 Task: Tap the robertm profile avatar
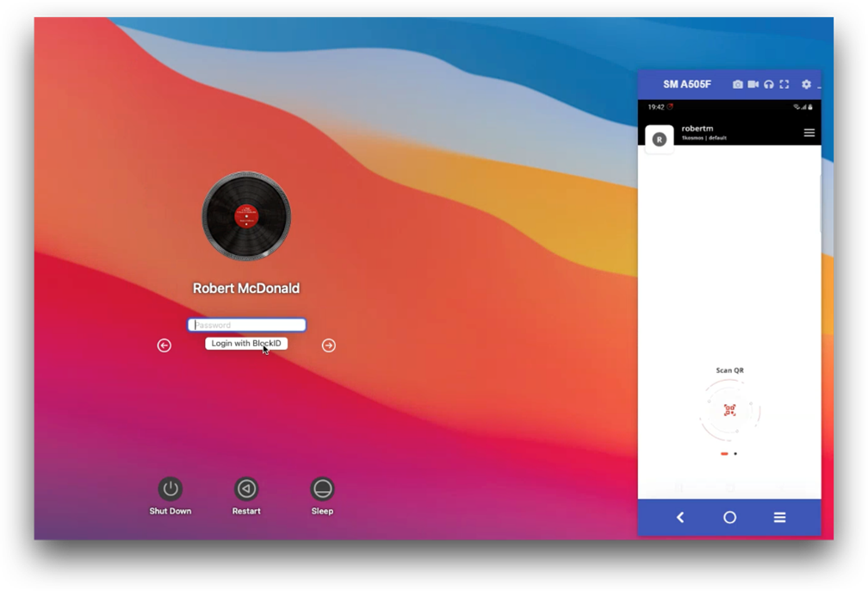pos(660,139)
